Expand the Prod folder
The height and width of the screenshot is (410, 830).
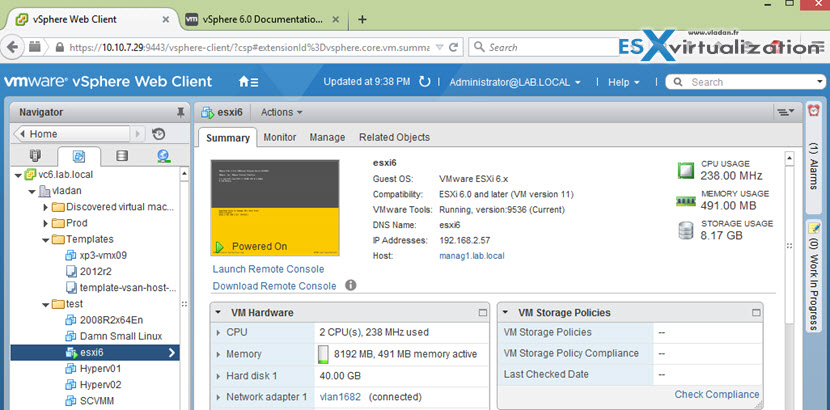[46, 223]
